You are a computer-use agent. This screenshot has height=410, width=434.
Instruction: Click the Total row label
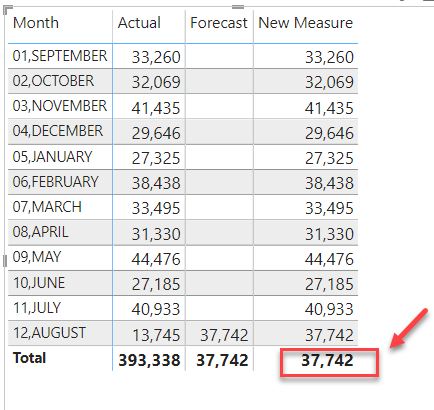(29, 358)
